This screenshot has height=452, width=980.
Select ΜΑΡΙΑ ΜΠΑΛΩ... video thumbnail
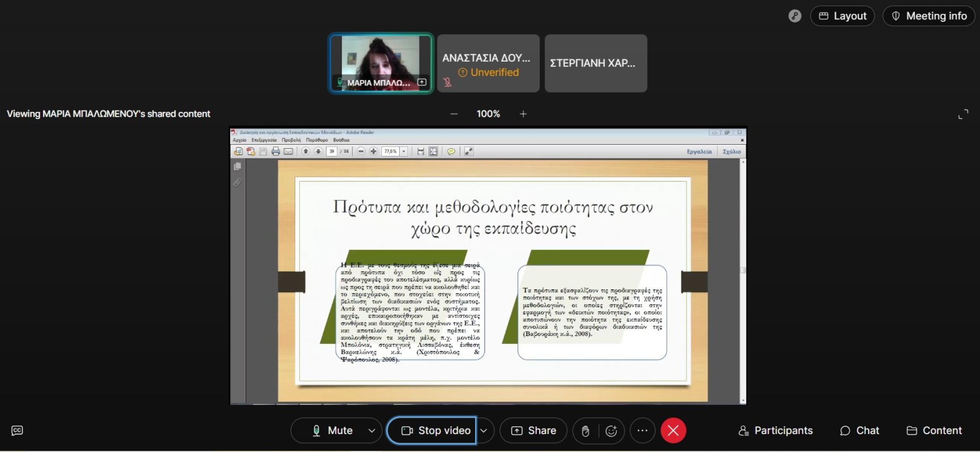point(381,63)
